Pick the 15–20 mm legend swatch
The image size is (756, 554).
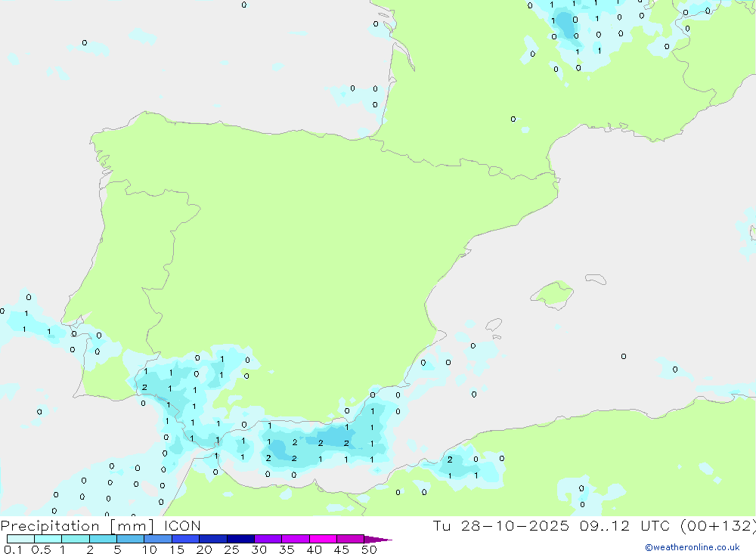(186, 539)
